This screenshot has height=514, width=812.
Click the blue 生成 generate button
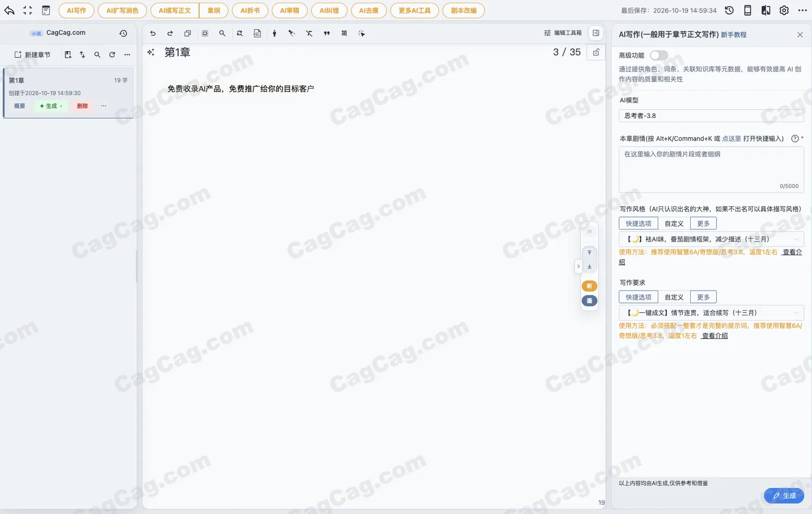784,496
